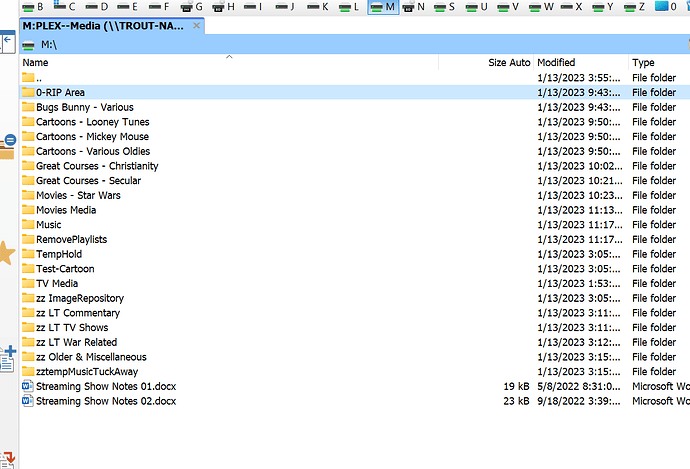Click drive icon beside M:\ path
Screen dimensions: 690x469
click(28, 45)
